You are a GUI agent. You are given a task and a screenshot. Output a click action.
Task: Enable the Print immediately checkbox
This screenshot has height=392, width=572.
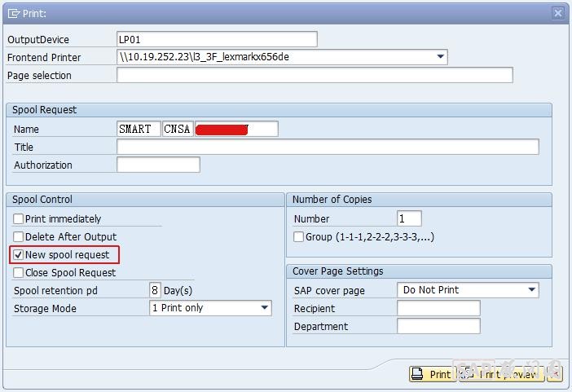pos(19,219)
